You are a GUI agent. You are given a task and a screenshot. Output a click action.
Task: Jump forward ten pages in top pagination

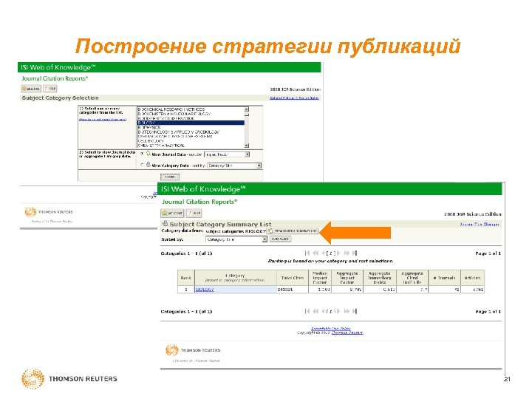347,253
